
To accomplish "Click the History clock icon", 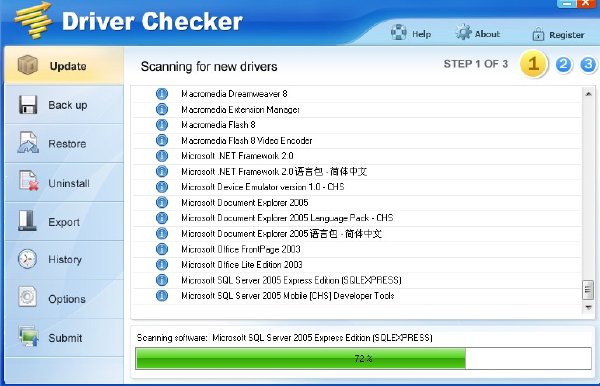I will pyautogui.click(x=27, y=259).
